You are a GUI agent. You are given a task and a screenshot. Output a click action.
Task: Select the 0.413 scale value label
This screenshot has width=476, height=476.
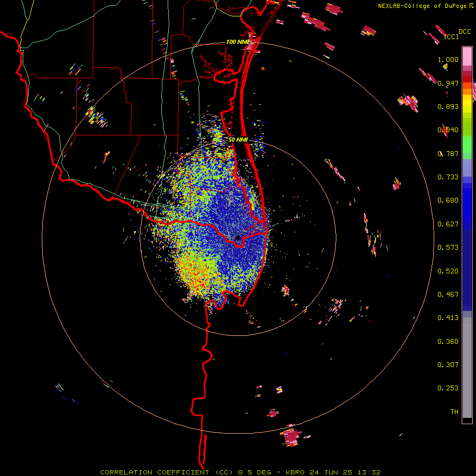[x=448, y=318]
